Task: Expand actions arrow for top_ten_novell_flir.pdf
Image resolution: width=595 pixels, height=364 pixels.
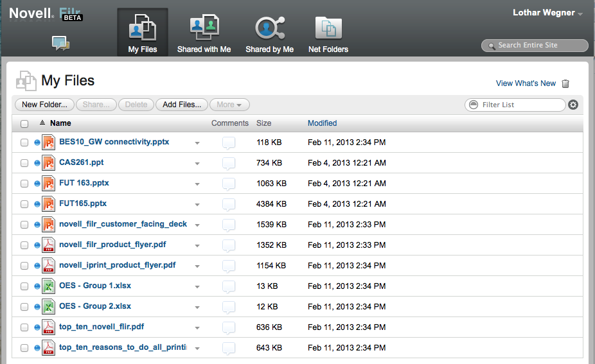Action: (197, 327)
